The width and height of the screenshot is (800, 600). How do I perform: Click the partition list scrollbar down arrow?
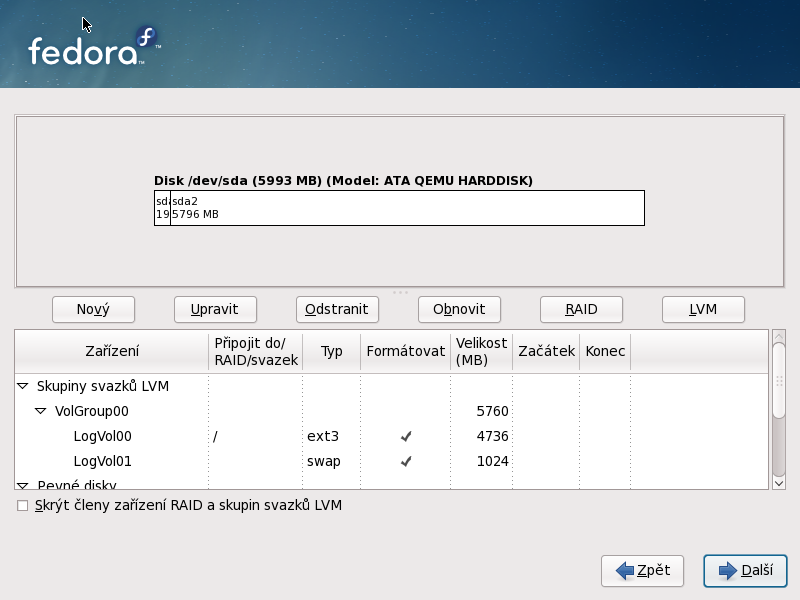(779, 482)
